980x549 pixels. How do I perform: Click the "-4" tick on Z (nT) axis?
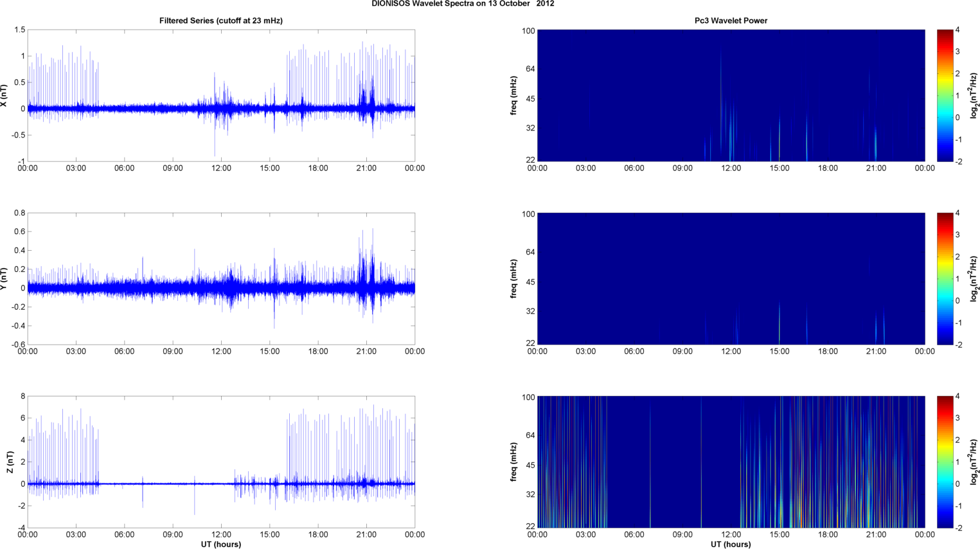[x=22, y=528]
